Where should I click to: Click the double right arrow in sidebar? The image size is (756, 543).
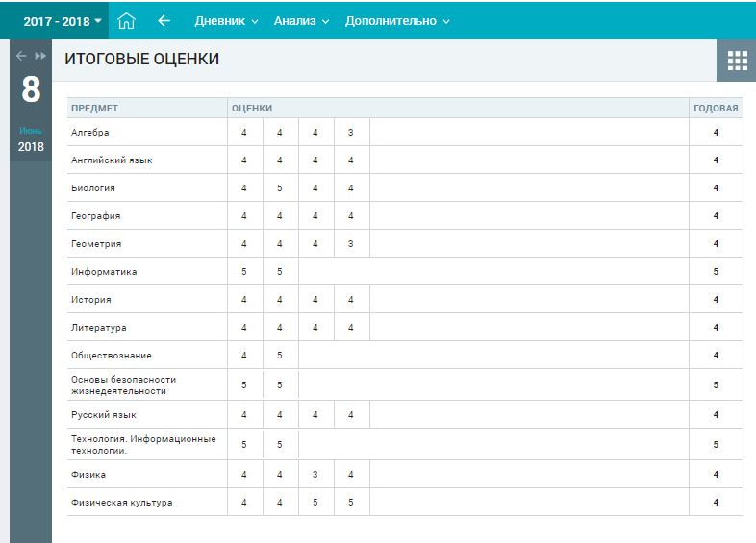pyautogui.click(x=40, y=56)
